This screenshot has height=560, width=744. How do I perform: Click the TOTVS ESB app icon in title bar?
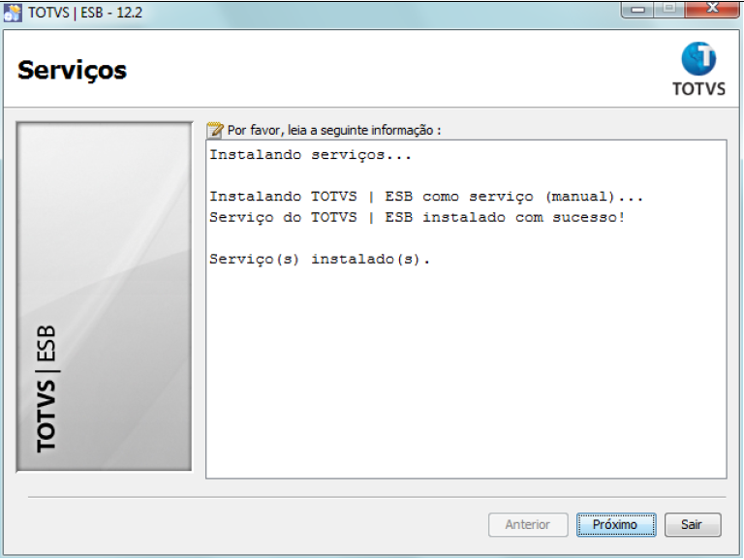point(12,13)
